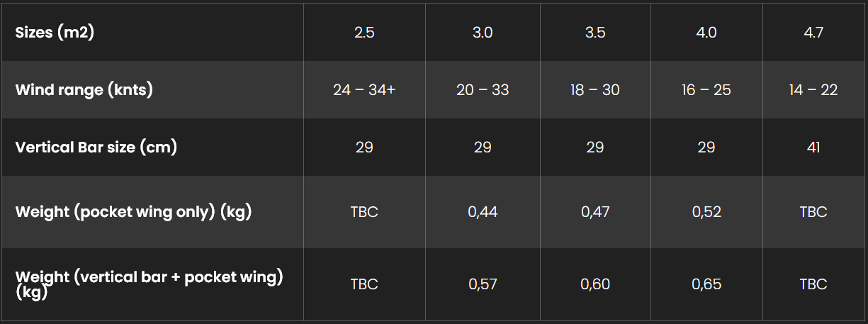Select the 3.5 size cell
Image resolution: width=868 pixels, height=324 pixels.
coord(595,33)
